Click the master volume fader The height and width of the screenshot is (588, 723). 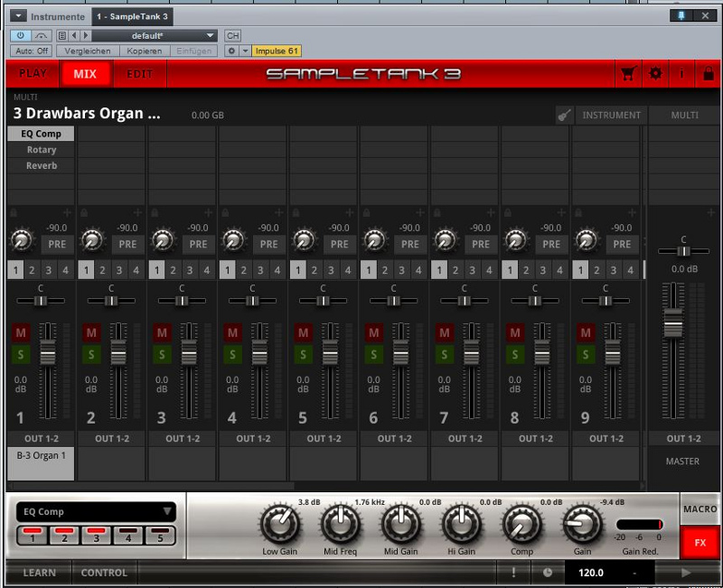673,322
